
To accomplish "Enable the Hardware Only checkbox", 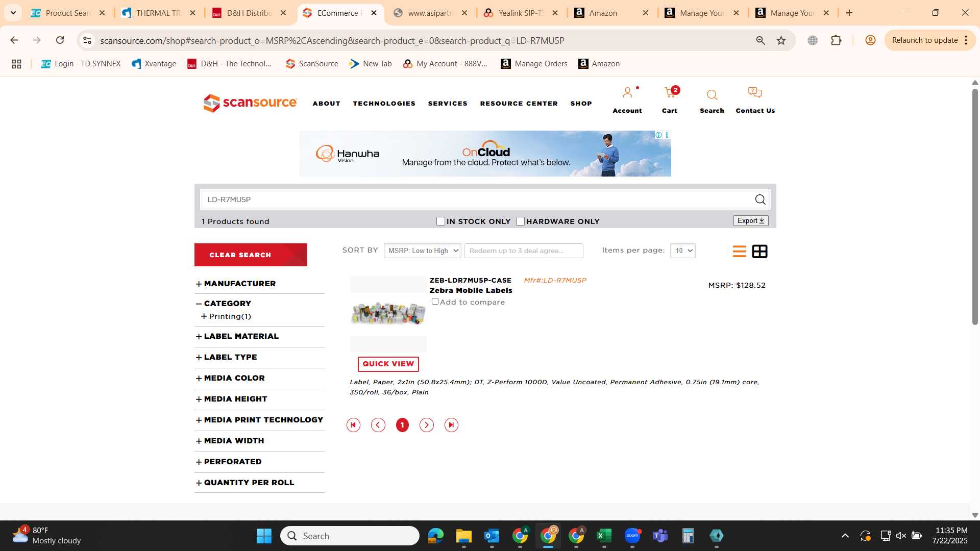I will click(x=520, y=221).
